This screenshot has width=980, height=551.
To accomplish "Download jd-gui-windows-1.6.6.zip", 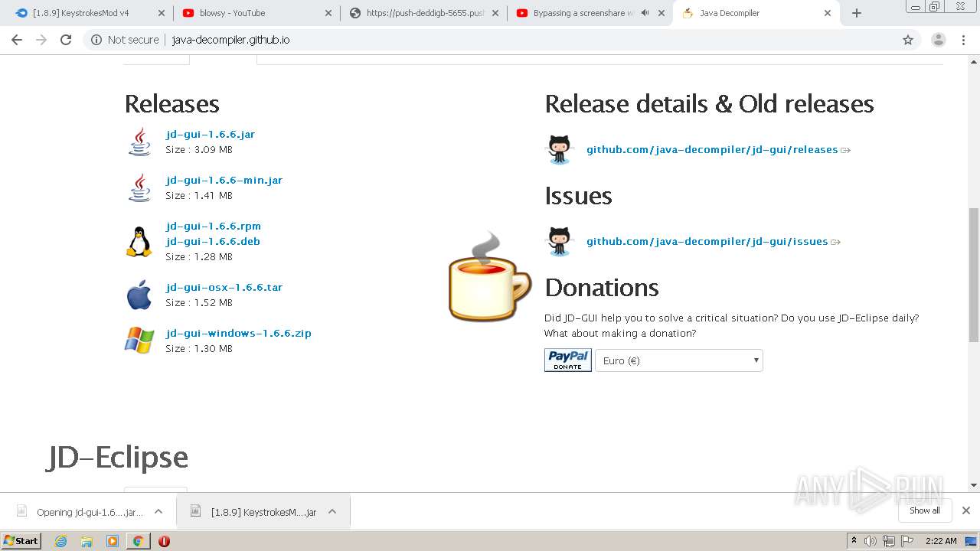I will 239,333.
